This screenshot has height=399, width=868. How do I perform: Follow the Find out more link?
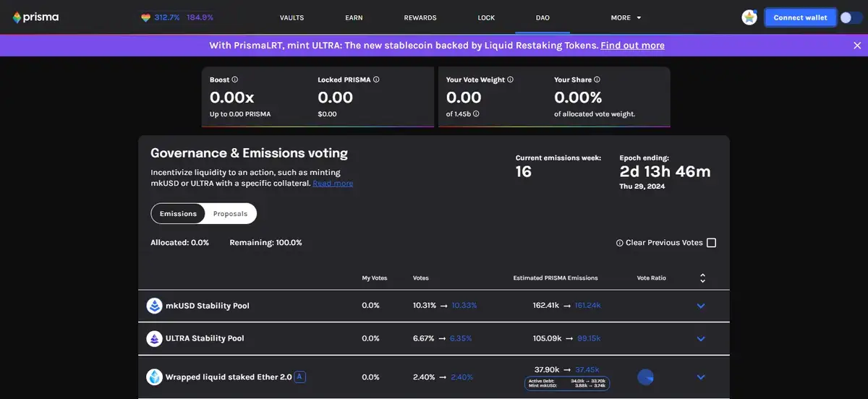click(632, 46)
